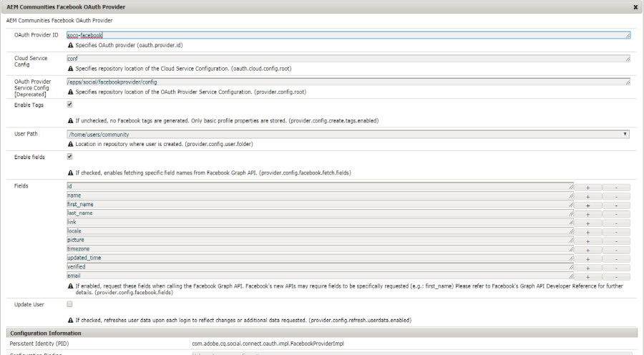The width and height of the screenshot is (644, 355).
Task: Remove the 'email' field row
Action: pyautogui.click(x=616, y=277)
